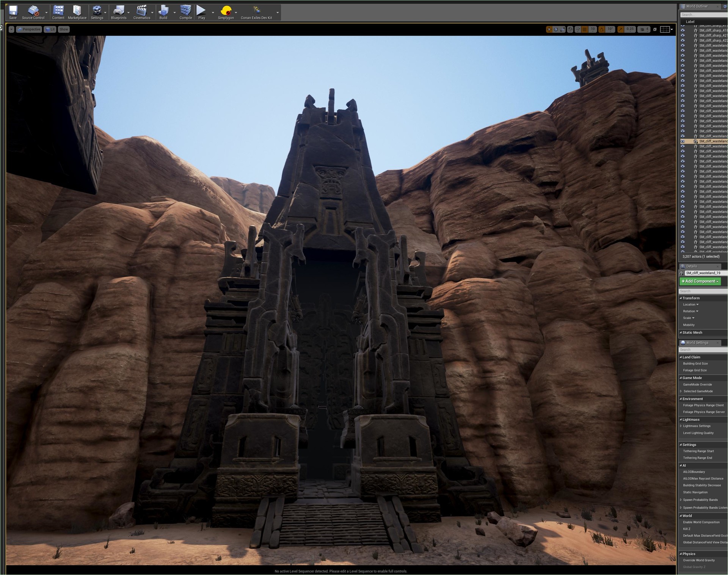Collapse the Static Mesh section
This screenshot has width=728, height=575.
(x=681, y=332)
